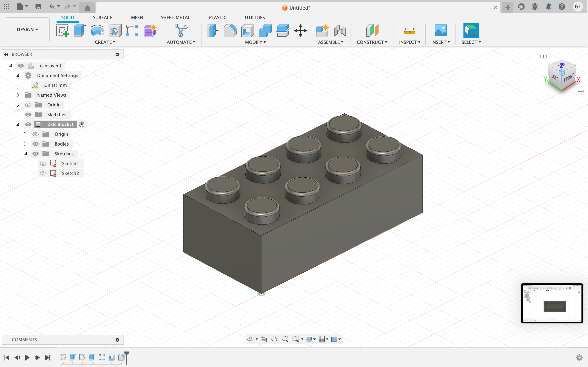Screen dimensions: 588x367
Task: Hide the Bodies folder visibility
Action: [36, 144]
